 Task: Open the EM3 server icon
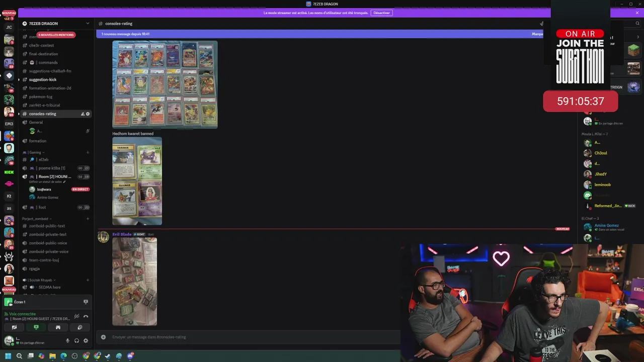pyautogui.click(x=9, y=124)
